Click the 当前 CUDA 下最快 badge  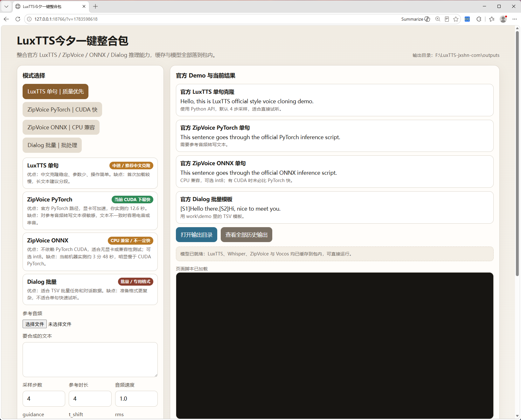pyautogui.click(x=132, y=200)
